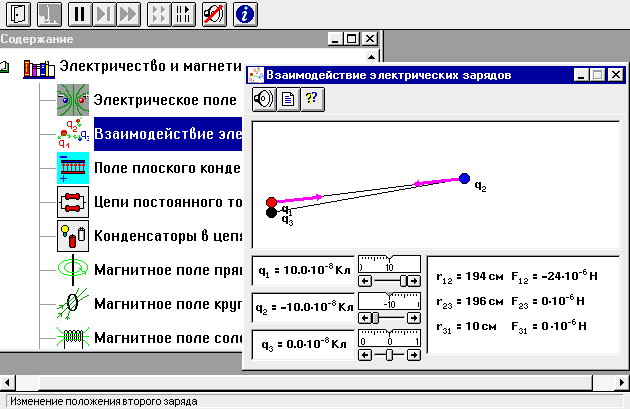Click the blue charge q2 in simulation

(464, 178)
